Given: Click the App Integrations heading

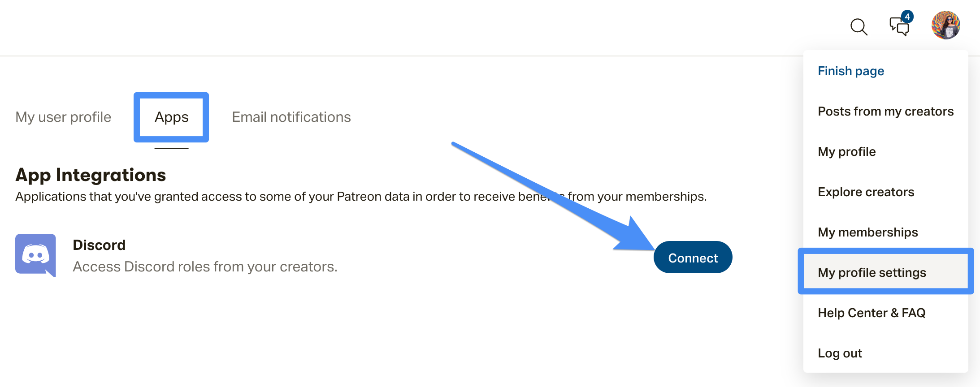Looking at the screenshot, I should point(91,175).
